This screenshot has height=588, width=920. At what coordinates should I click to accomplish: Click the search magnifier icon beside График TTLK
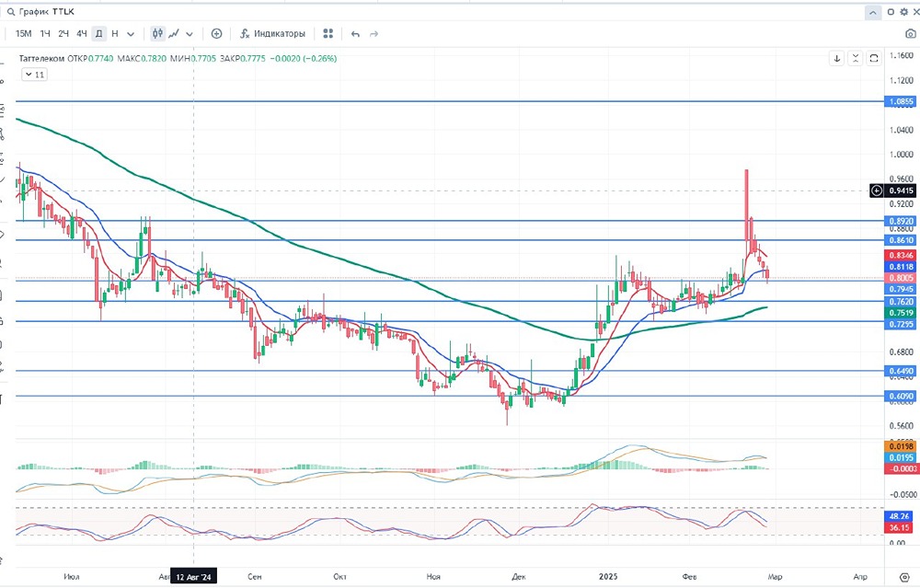(10, 12)
